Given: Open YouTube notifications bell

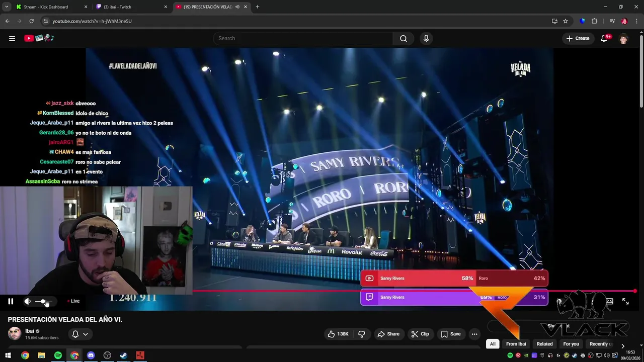Looking at the screenshot, I should coord(605,38).
